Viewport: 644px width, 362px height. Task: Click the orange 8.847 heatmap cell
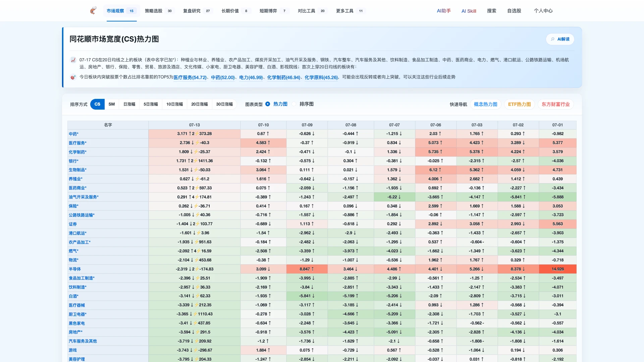pyautogui.click(x=307, y=269)
